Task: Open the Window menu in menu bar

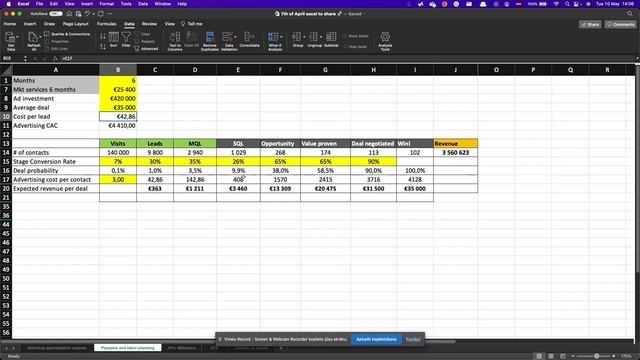Action: 162,4
